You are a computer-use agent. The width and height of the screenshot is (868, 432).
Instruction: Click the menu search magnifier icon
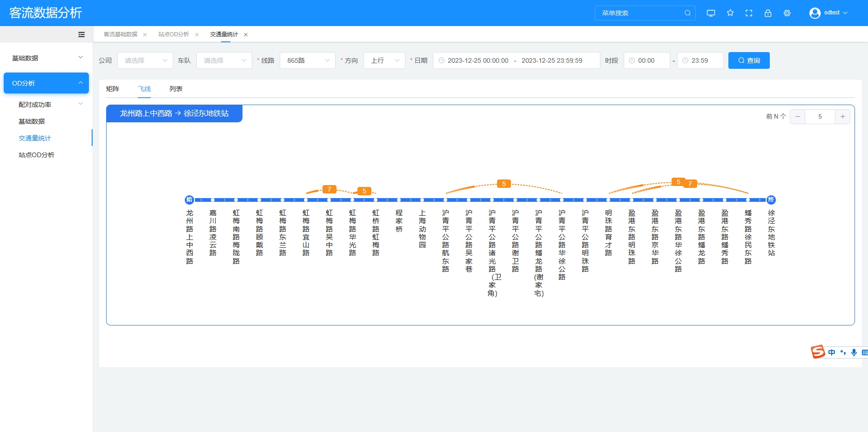pos(687,13)
